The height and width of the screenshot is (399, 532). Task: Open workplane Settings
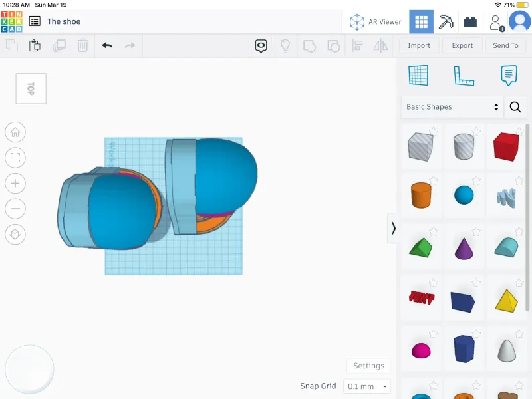[368, 366]
